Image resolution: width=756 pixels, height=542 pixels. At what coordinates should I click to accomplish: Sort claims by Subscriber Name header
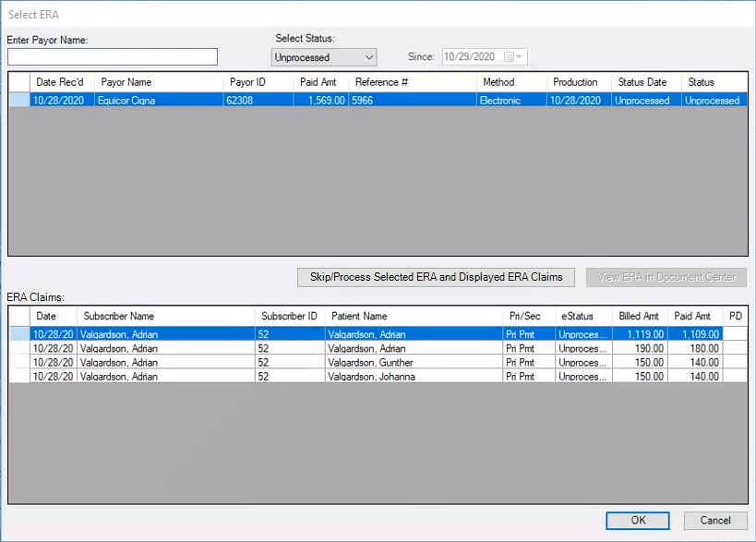(x=118, y=316)
